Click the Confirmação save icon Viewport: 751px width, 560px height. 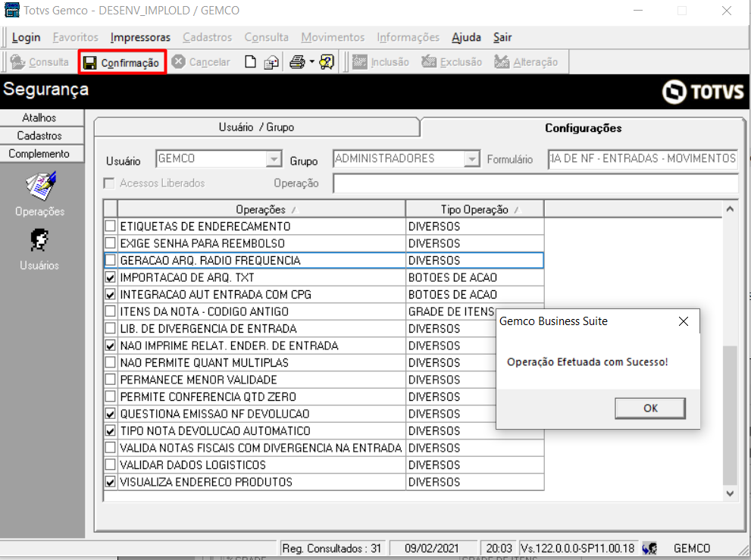pyautogui.click(x=89, y=63)
